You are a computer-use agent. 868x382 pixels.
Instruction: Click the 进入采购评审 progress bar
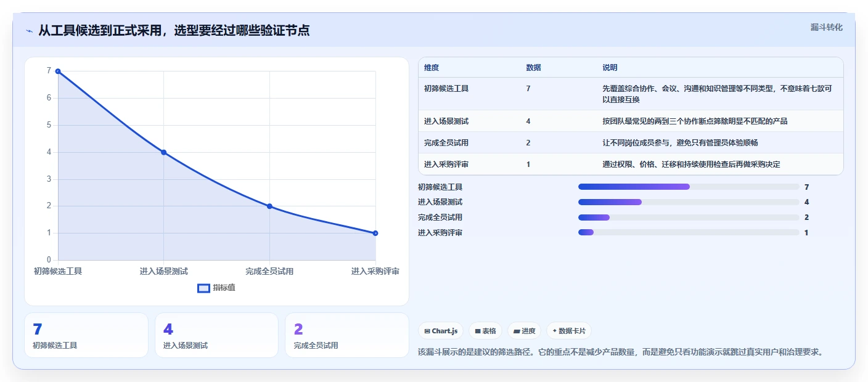coord(689,233)
